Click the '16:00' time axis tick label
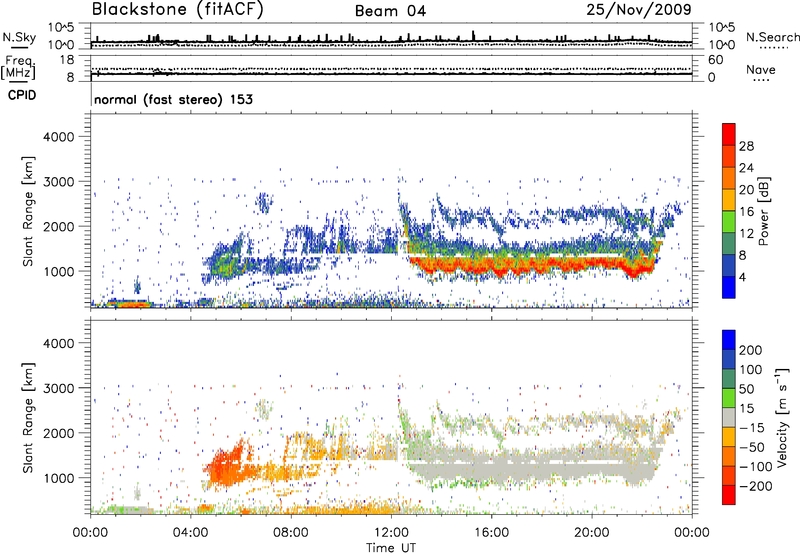The image size is (800, 554). point(491,533)
